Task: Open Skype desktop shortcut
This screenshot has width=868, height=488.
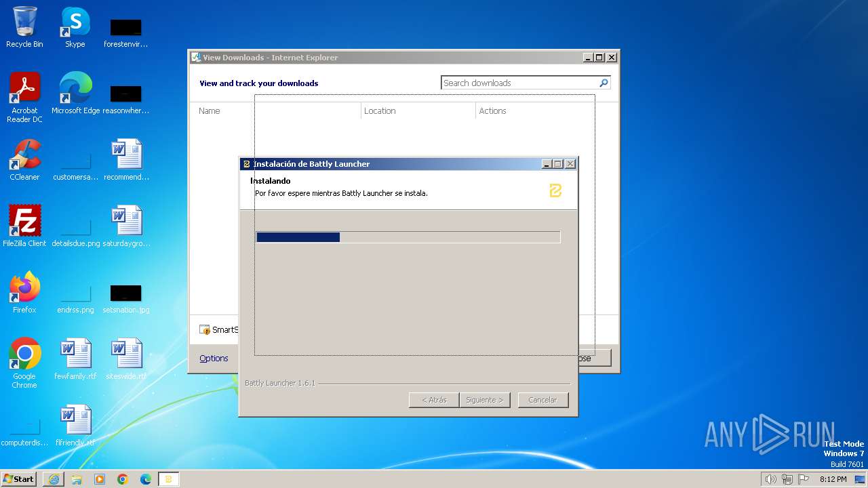Action: 75,28
